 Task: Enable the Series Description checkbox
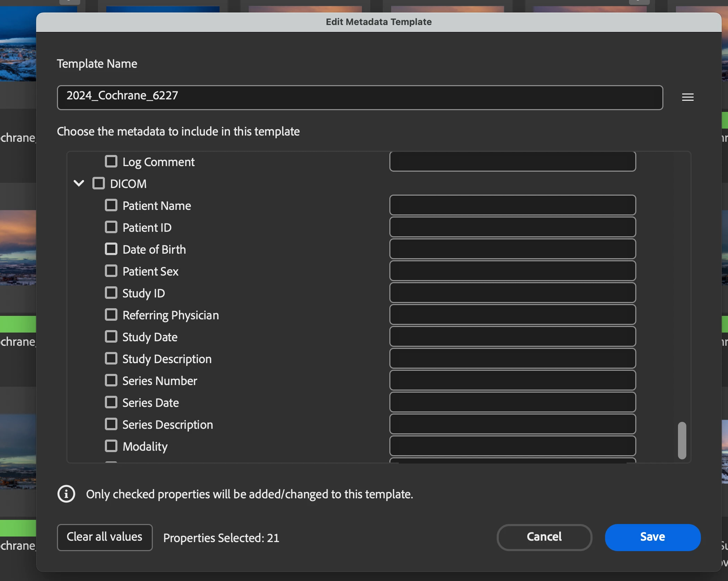point(111,424)
